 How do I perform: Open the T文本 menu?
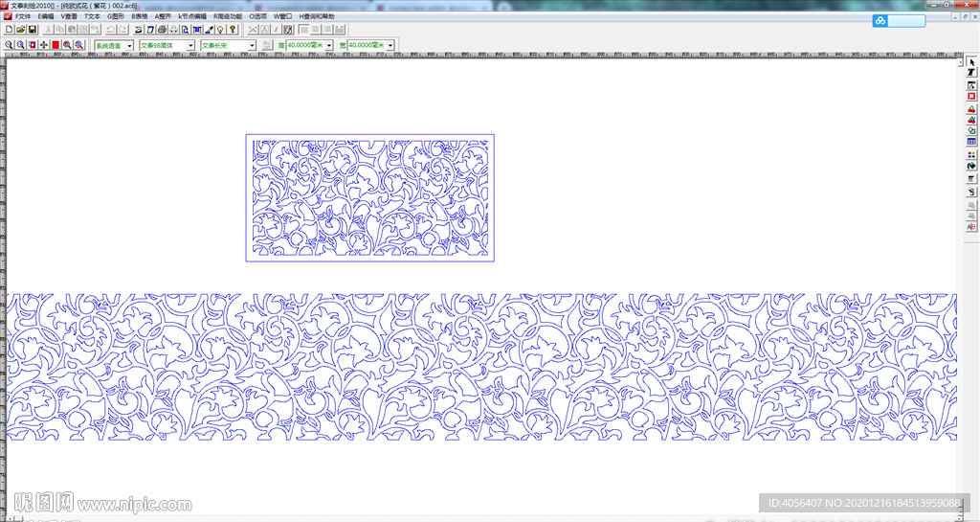pos(93,16)
